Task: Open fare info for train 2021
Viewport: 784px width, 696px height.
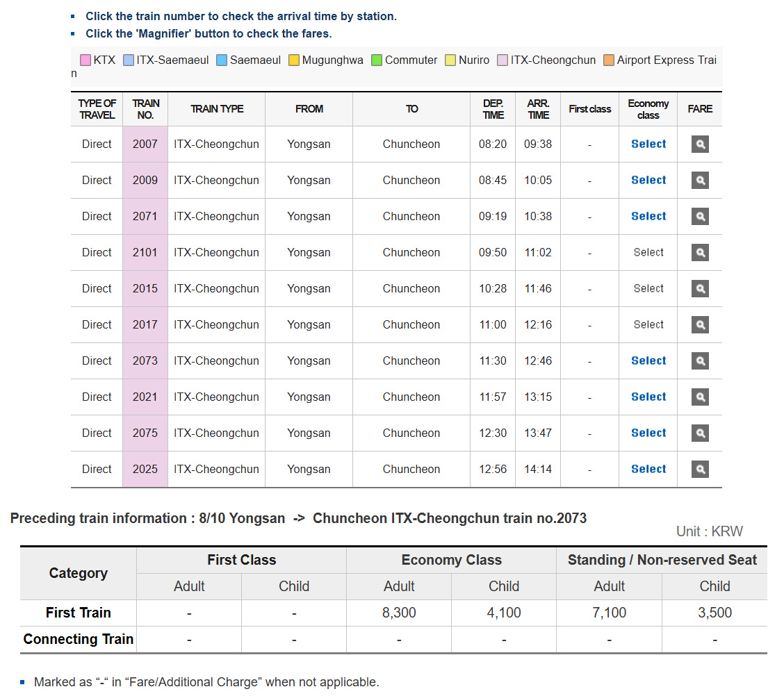Action: point(700,397)
